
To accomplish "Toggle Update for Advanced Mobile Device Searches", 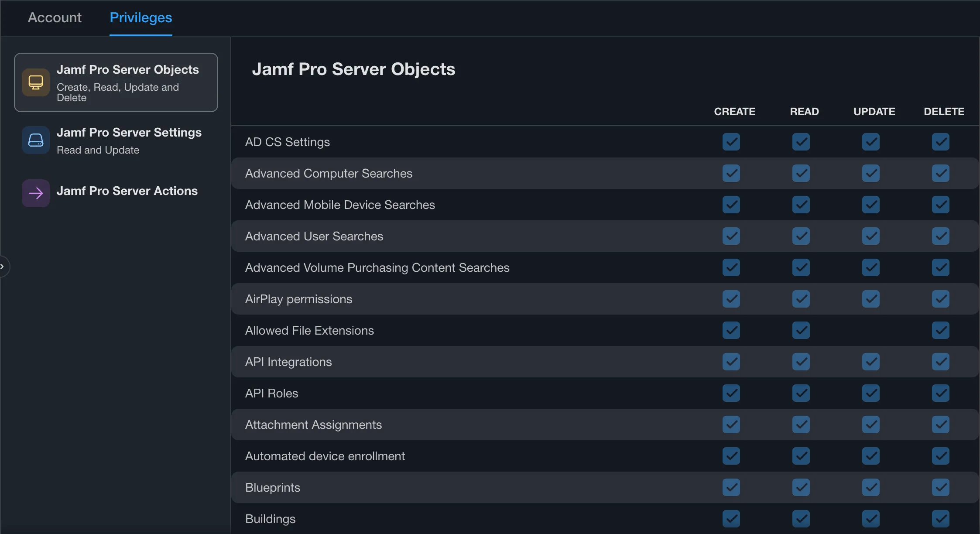I will [871, 205].
